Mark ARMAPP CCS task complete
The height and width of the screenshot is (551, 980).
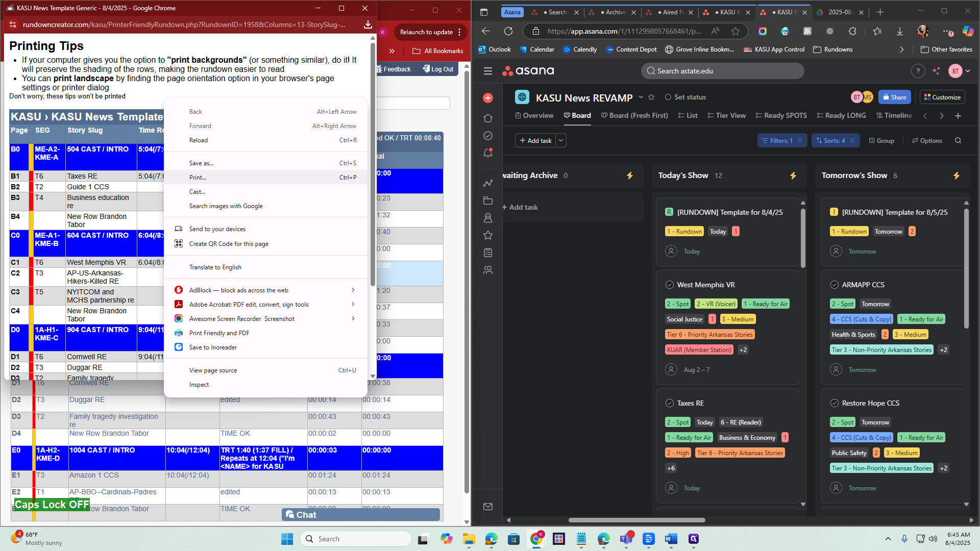pos(835,285)
